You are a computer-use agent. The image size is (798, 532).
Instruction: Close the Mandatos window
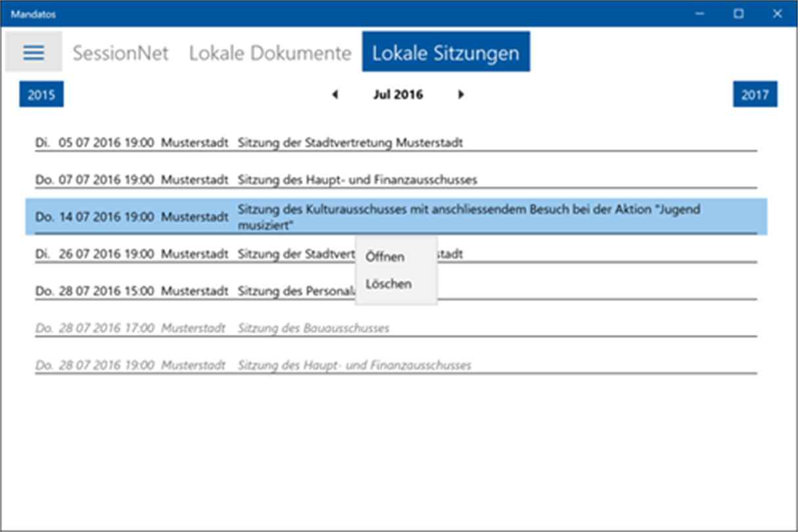coord(778,13)
